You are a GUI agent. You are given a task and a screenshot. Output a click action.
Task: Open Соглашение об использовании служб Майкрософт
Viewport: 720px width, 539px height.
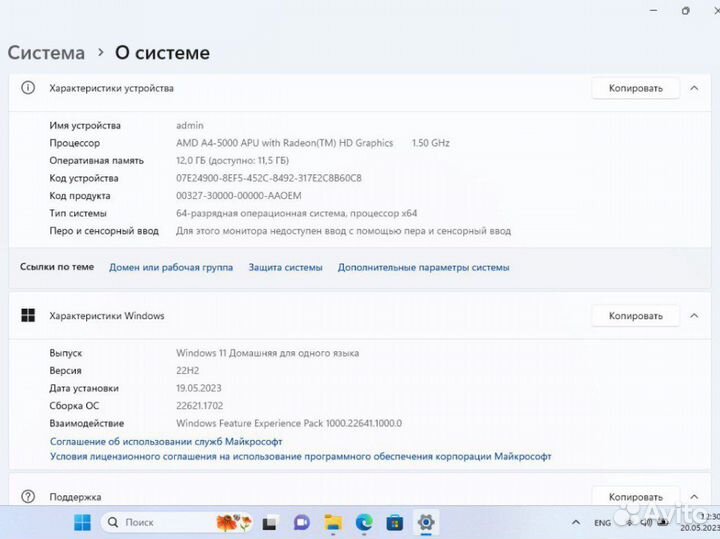point(166,442)
